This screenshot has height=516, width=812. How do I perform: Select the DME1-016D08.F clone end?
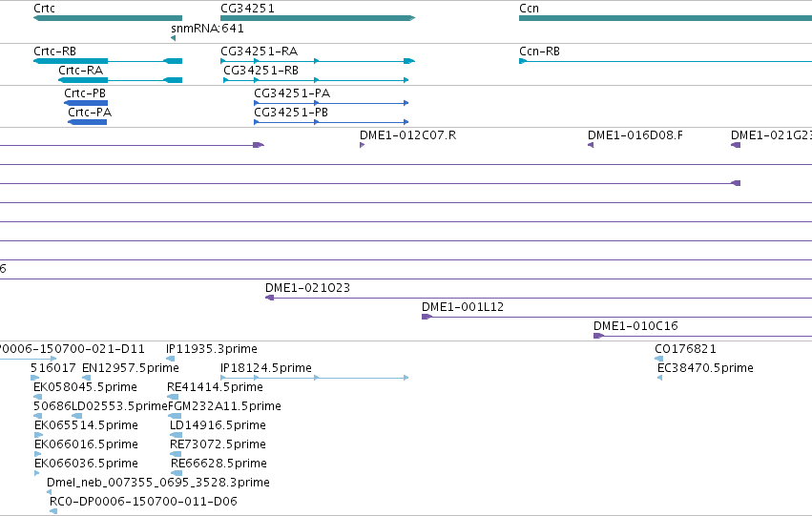(x=591, y=145)
